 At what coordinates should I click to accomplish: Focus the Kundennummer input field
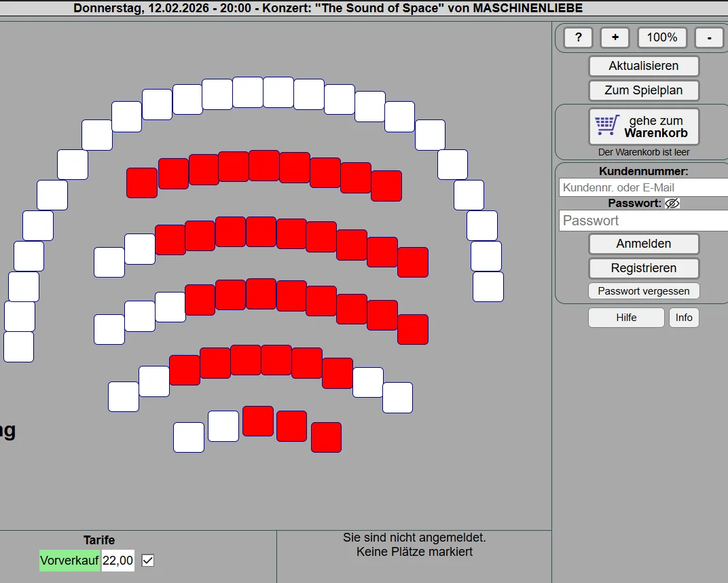click(x=642, y=187)
